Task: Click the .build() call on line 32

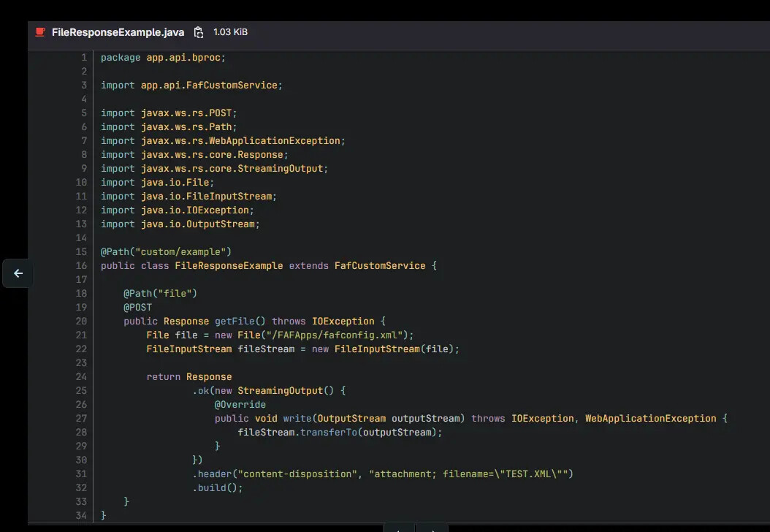Action: click(217, 488)
